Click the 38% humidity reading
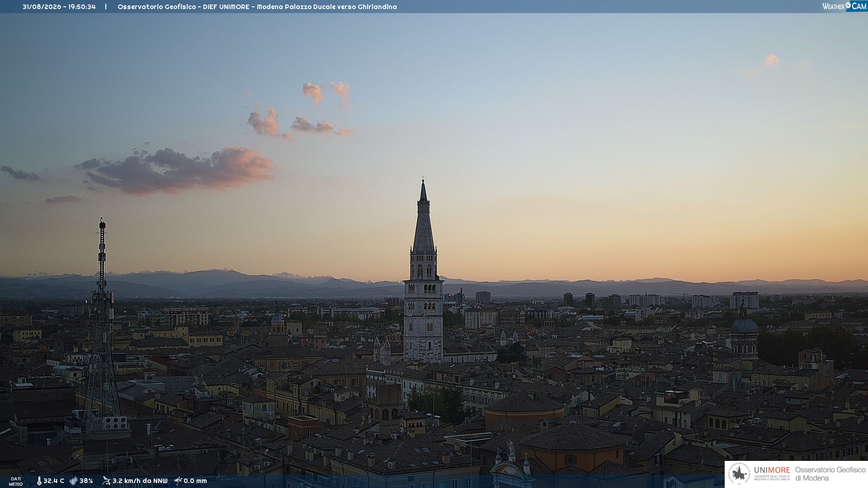This screenshot has height=488, width=868. pos(86,481)
